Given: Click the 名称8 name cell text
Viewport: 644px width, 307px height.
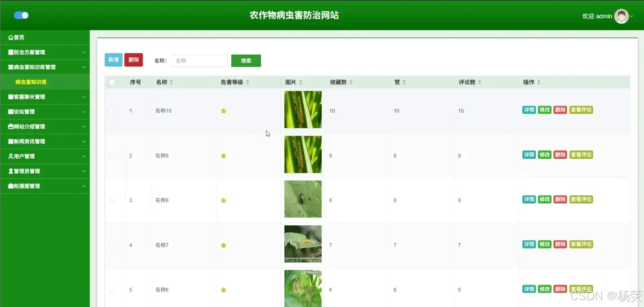Looking at the screenshot, I should [x=162, y=200].
